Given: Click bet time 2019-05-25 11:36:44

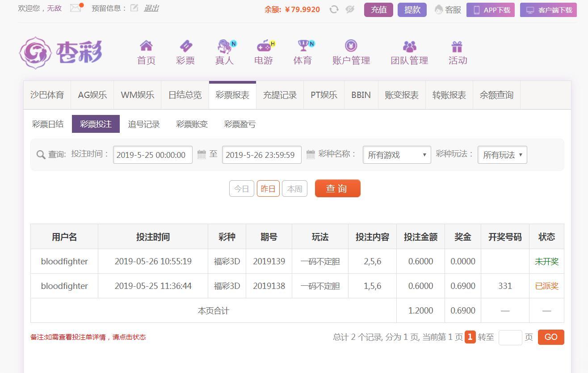Looking at the screenshot, I should click(153, 286).
